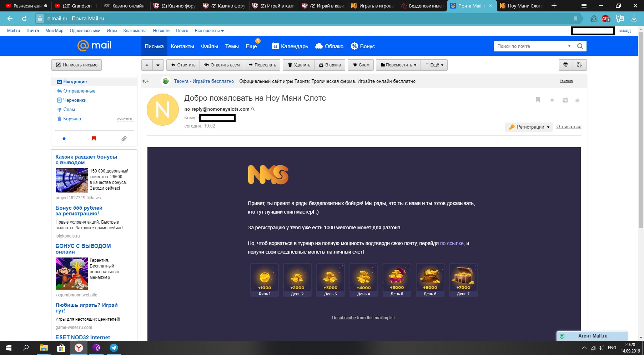The width and height of the screenshot is (644, 355).
Task: Click the День 7 treasure chest reward
Action: 463,280
